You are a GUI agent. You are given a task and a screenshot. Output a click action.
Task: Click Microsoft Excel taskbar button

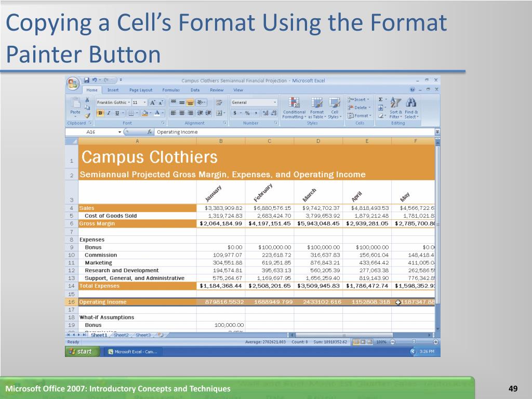click(134, 352)
